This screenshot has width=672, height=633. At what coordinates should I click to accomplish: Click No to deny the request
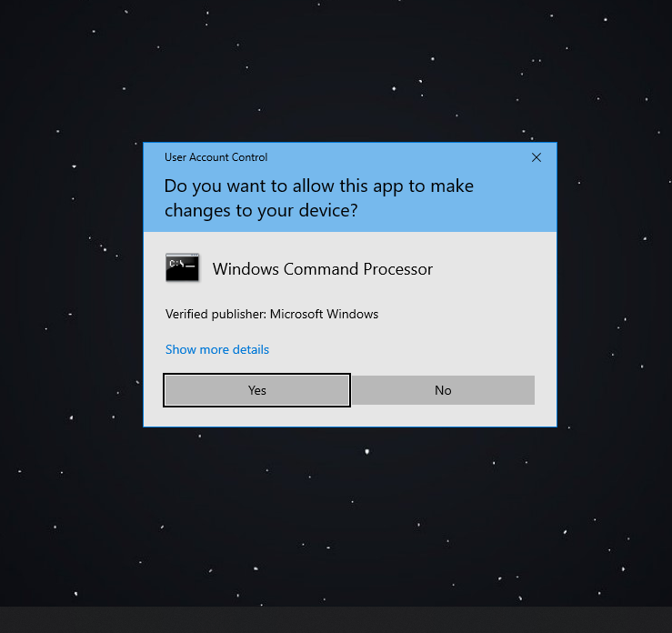[x=443, y=390]
